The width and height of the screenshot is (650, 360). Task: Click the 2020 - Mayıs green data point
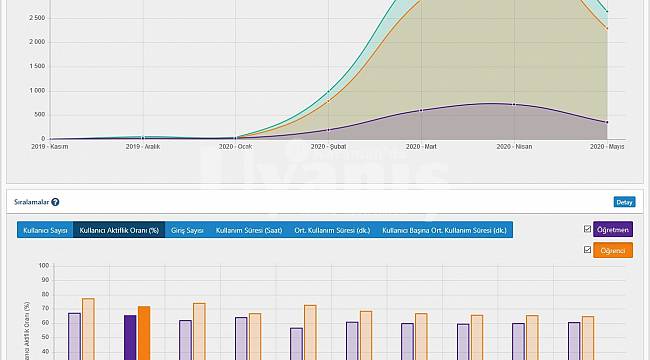pyautogui.click(x=607, y=12)
